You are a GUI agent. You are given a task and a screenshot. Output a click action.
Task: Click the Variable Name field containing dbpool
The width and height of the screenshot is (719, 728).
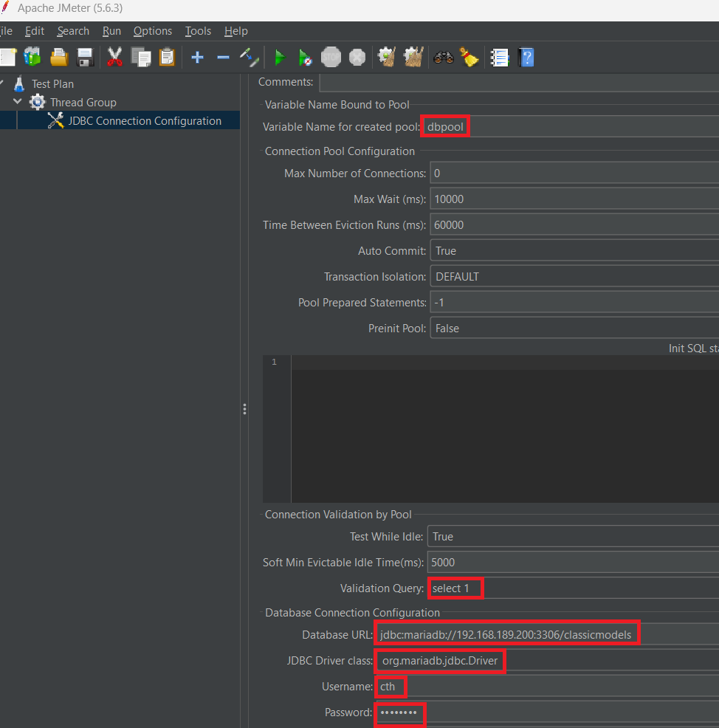click(570, 127)
